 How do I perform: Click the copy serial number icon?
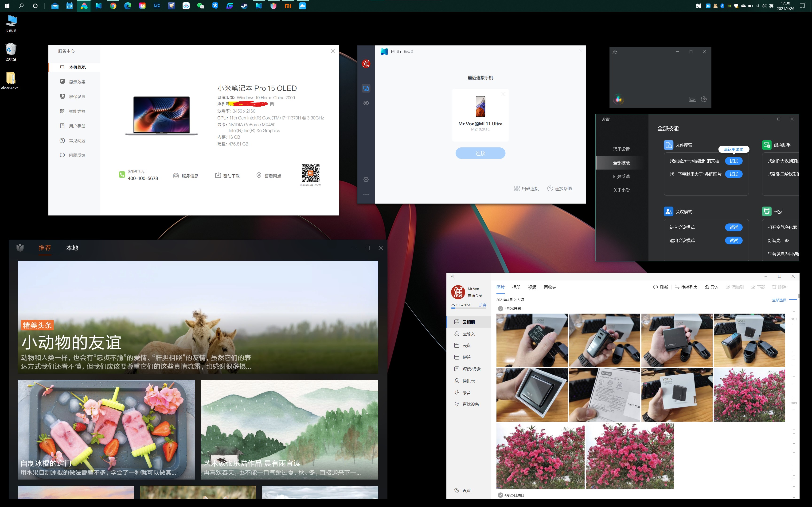pyautogui.click(x=272, y=104)
